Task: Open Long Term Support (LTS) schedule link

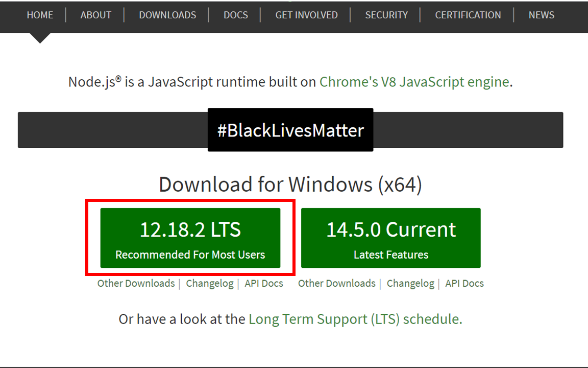Action: click(x=354, y=319)
